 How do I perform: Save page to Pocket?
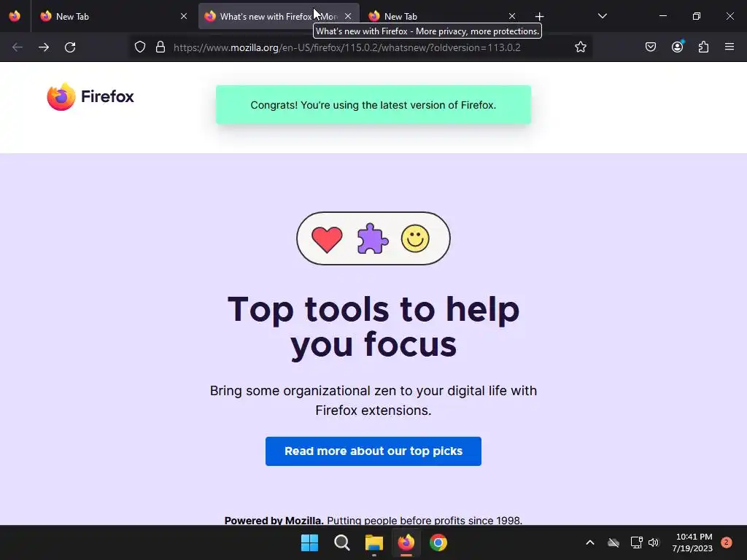651,47
